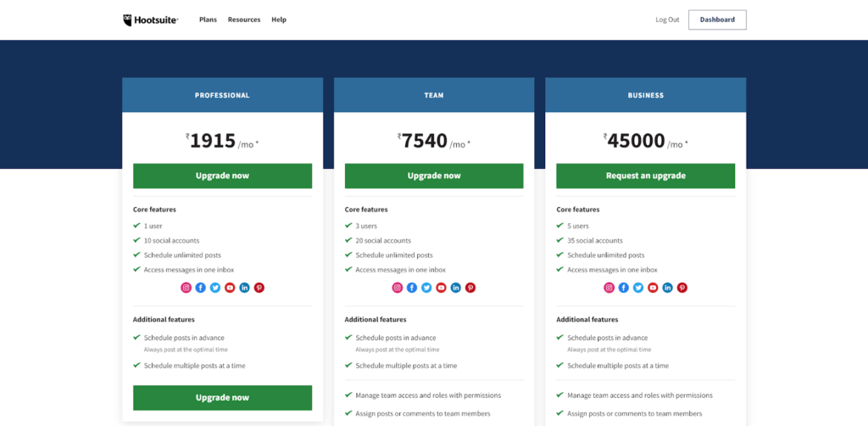Click 'Schedule posts in advance' in Professional plan
Viewport: 868px width, 426px height.
coord(184,338)
